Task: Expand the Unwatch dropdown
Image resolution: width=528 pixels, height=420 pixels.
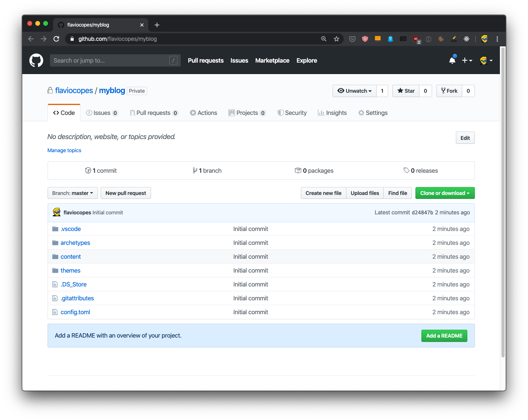Action: click(x=354, y=91)
